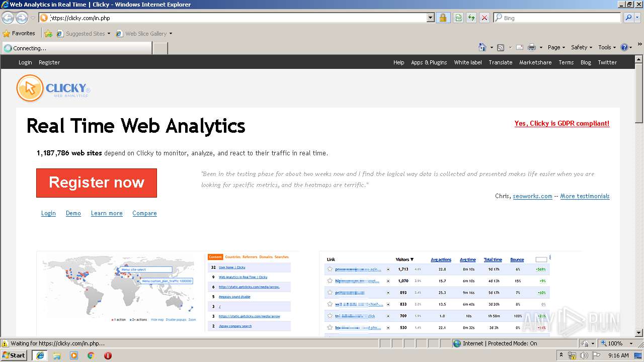Open the Help link in the top navigation
644x362 pixels.
tap(399, 62)
